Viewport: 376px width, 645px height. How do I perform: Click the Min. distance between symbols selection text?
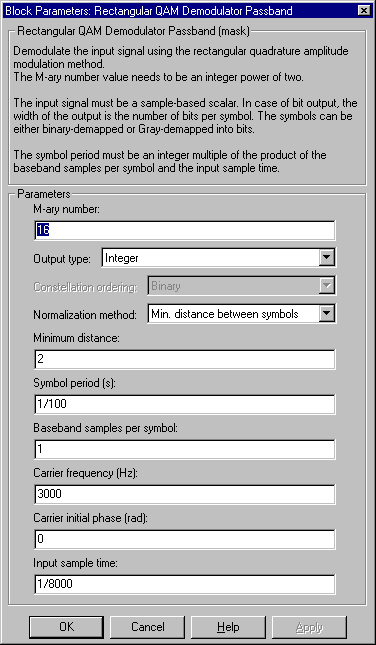225,314
